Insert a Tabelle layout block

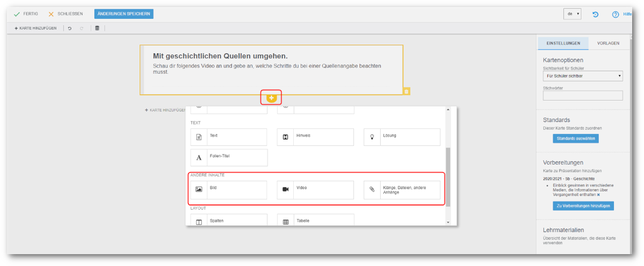(315, 220)
